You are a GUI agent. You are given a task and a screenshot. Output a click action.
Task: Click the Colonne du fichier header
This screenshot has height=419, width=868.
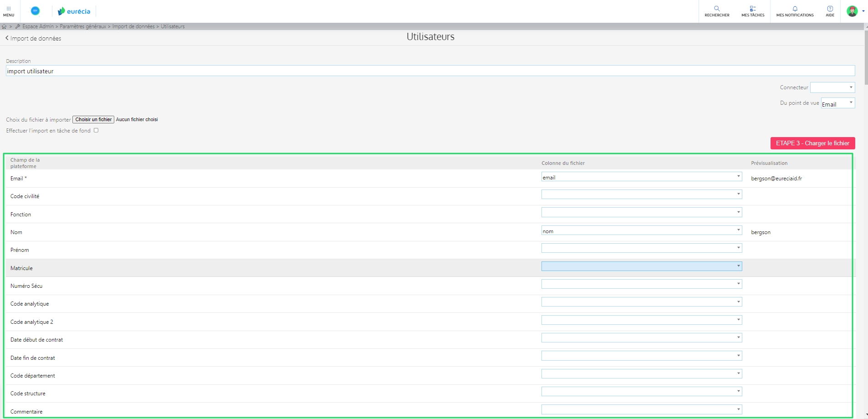tap(563, 163)
